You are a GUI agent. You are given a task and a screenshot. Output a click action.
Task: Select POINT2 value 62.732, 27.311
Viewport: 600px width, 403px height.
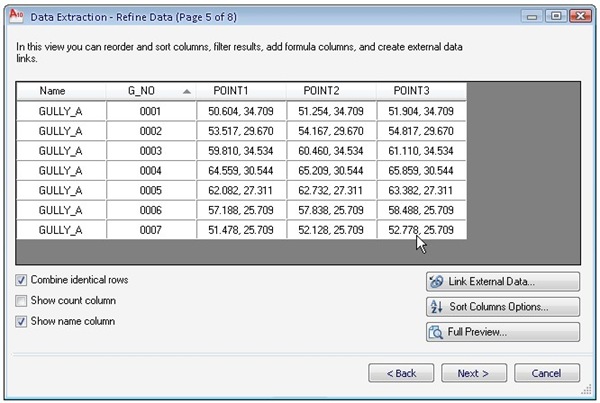coord(331,191)
